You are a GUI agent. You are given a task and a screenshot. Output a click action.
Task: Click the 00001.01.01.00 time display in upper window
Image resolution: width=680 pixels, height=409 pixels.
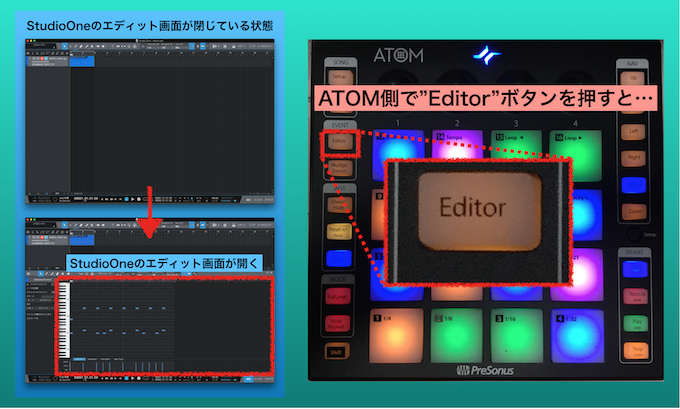tap(85, 199)
